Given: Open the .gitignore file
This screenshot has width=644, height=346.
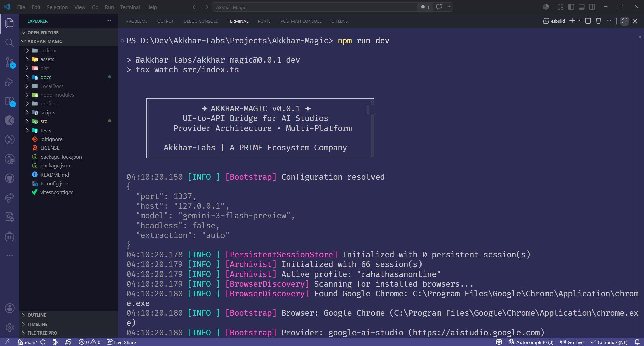Looking at the screenshot, I should 69,139.
